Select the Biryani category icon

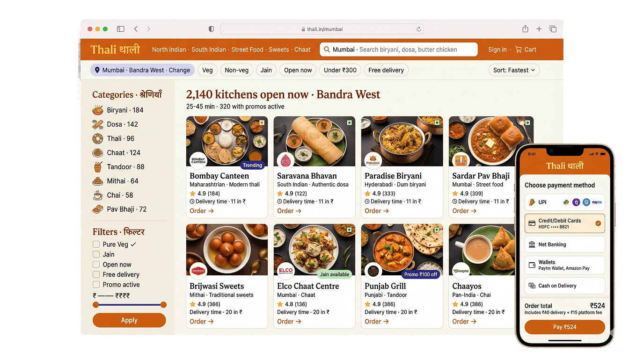point(98,110)
